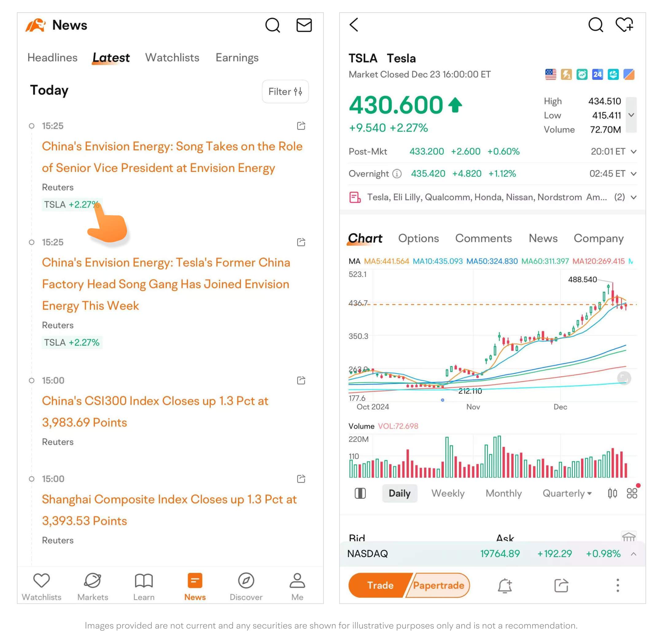Switch to the Headlines news tab
The image size is (663, 644).
coord(52,57)
